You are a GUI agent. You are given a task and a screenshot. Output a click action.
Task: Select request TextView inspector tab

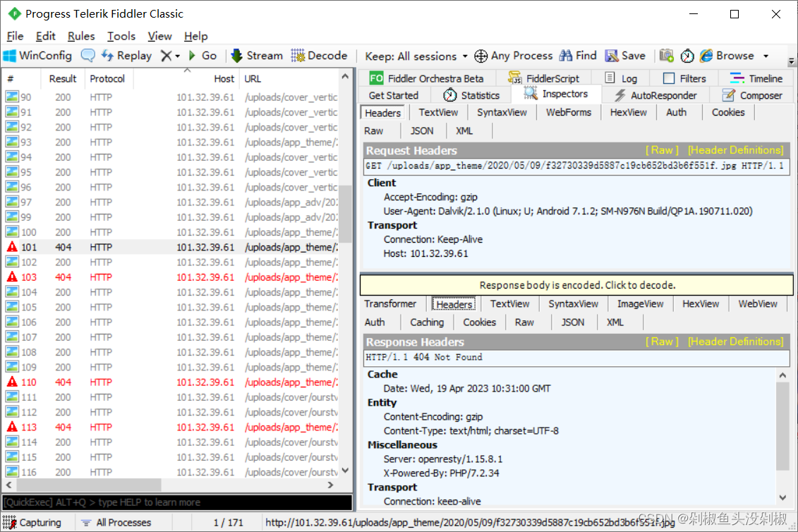(x=438, y=112)
